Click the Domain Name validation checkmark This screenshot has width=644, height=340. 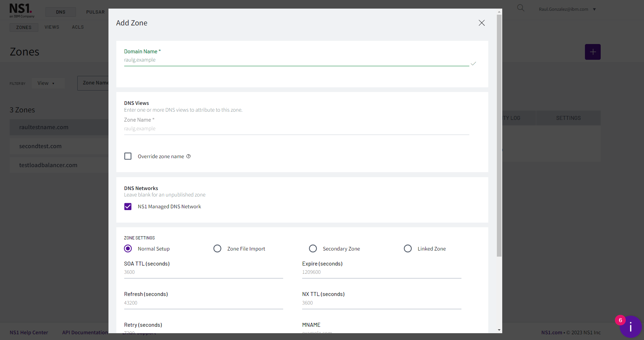point(473,64)
